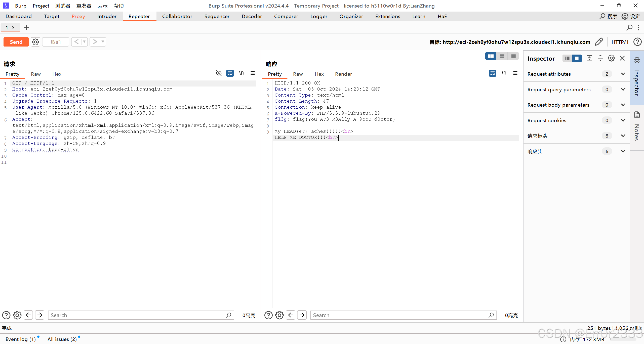Viewport: 644px width, 344px height.
Task: Expand Request attributes section
Action: click(623, 74)
